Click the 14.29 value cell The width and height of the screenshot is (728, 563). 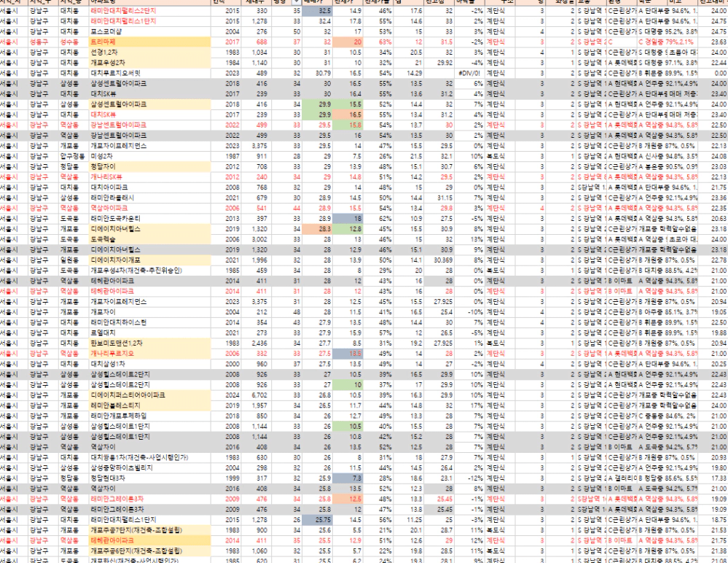[x=409, y=73]
